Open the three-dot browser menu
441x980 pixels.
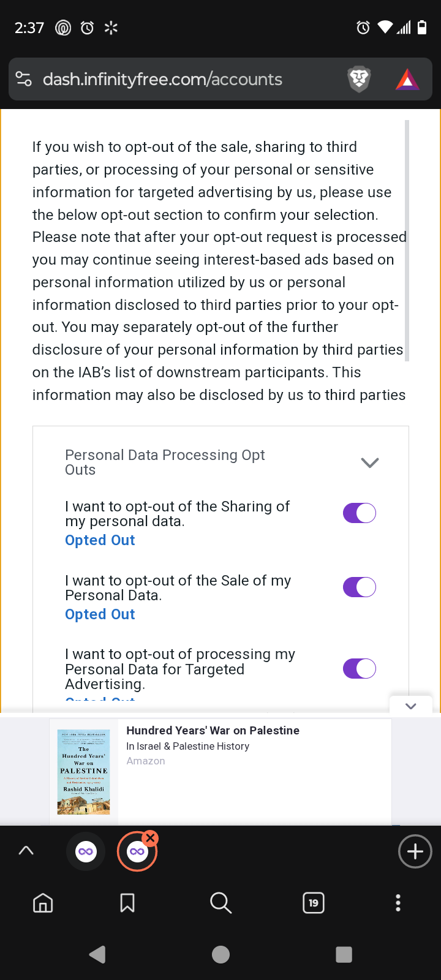click(x=398, y=903)
